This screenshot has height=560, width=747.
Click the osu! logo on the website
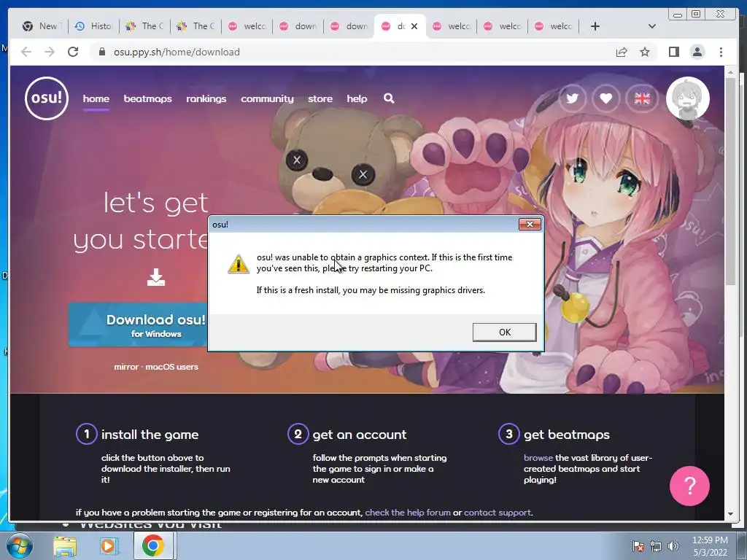[x=47, y=98]
